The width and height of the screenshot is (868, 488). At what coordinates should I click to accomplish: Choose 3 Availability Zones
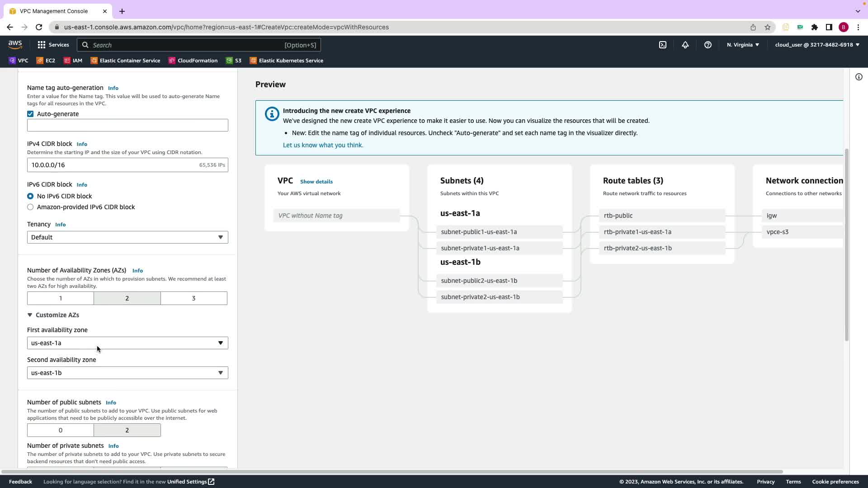(193, 298)
